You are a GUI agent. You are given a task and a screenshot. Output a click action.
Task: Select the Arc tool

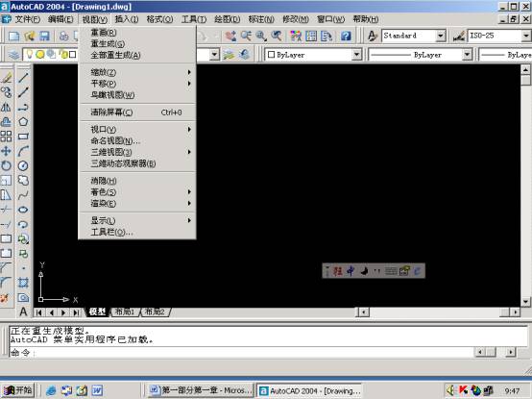[23, 151]
